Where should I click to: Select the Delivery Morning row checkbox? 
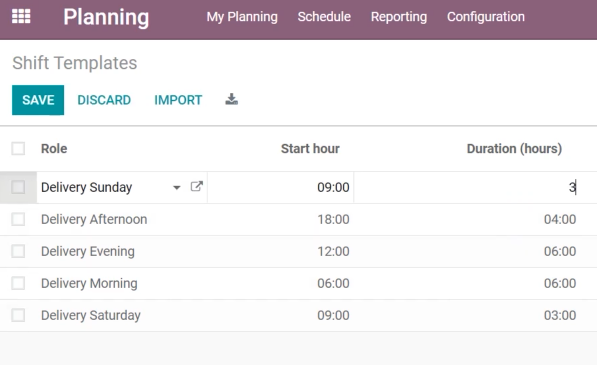click(x=18, y=283)
